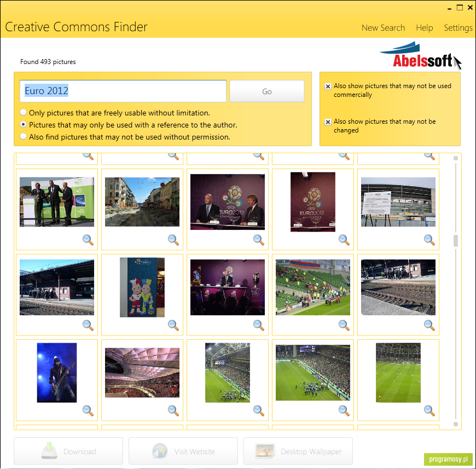Viewport: 476px width, 469px height.
Task: Click the Desktop Wallpaper button
Action: coord(298,451)
